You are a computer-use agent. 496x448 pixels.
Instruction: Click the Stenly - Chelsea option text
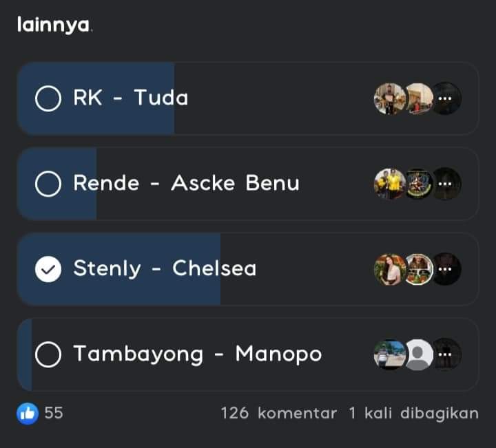tap(165, 268)
